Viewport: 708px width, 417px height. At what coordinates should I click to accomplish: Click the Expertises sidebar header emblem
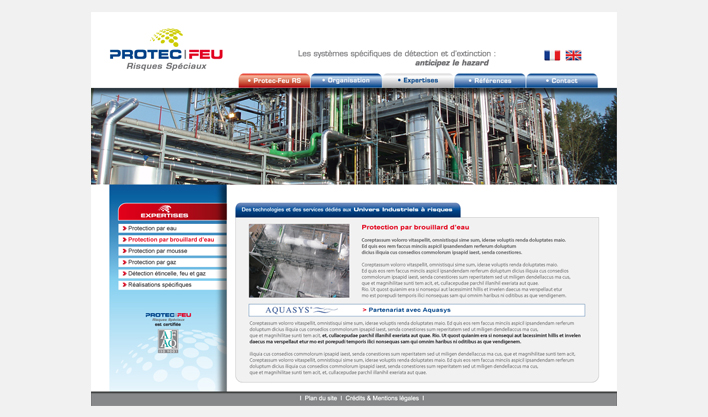click(x=165, y=213)
